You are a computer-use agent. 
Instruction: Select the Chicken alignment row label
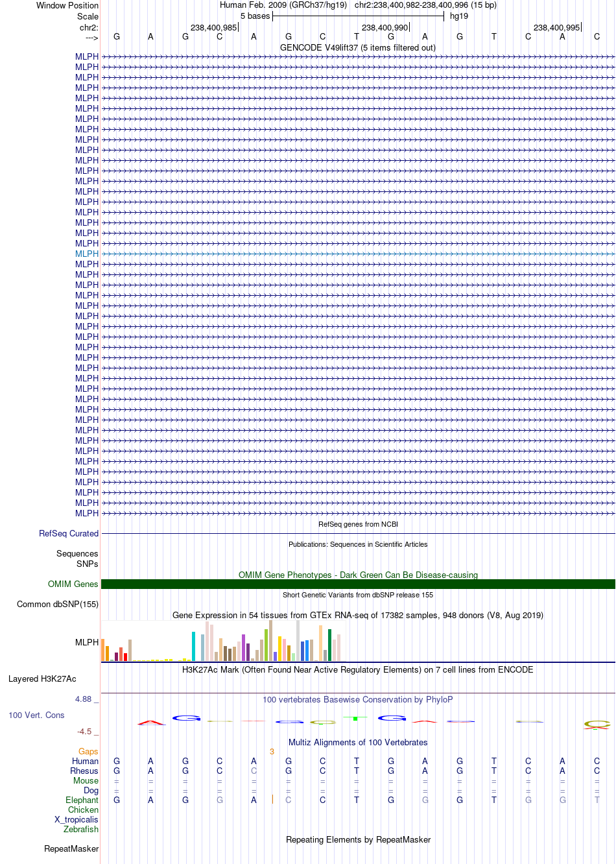coord(83,810)
